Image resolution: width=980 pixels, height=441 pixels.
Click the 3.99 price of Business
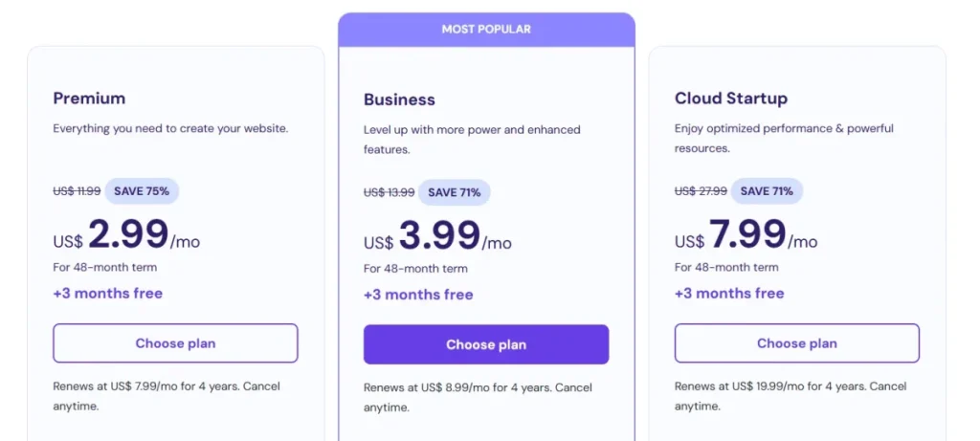[439, 236]
